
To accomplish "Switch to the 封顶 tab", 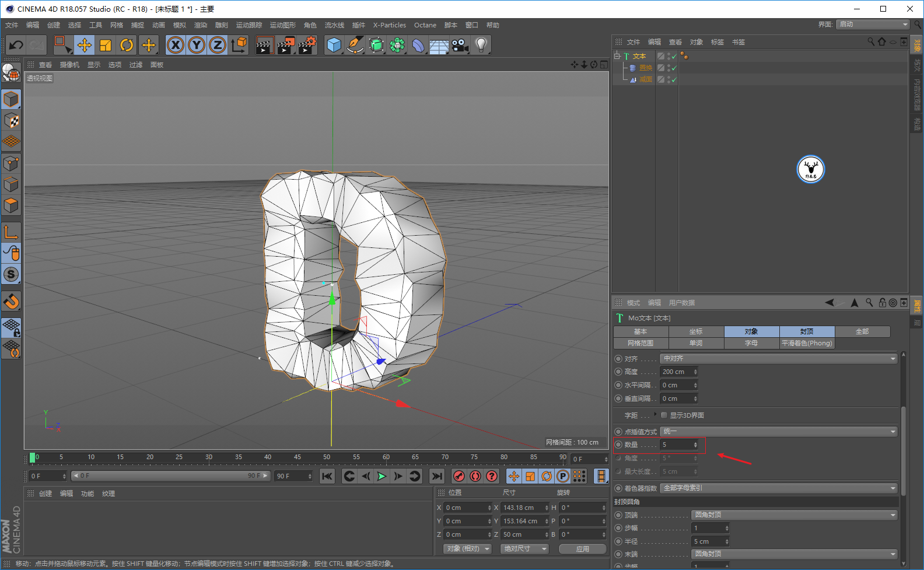I will [x=807, y=331].
